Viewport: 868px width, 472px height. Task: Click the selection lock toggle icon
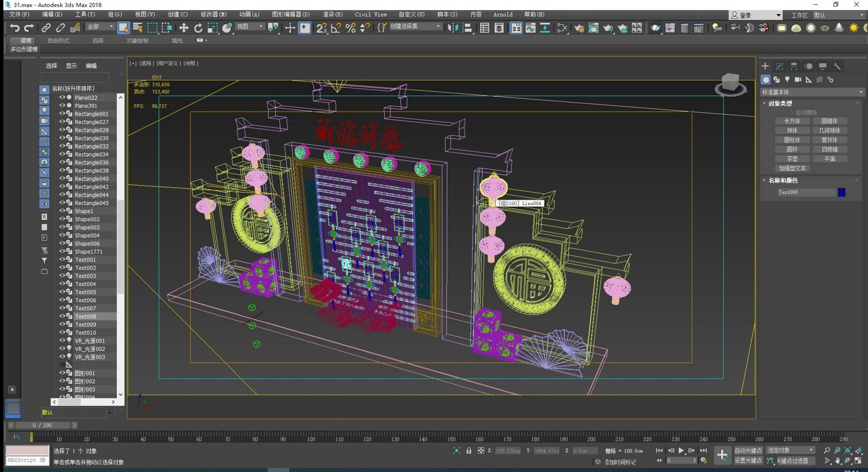coord(469,451)
